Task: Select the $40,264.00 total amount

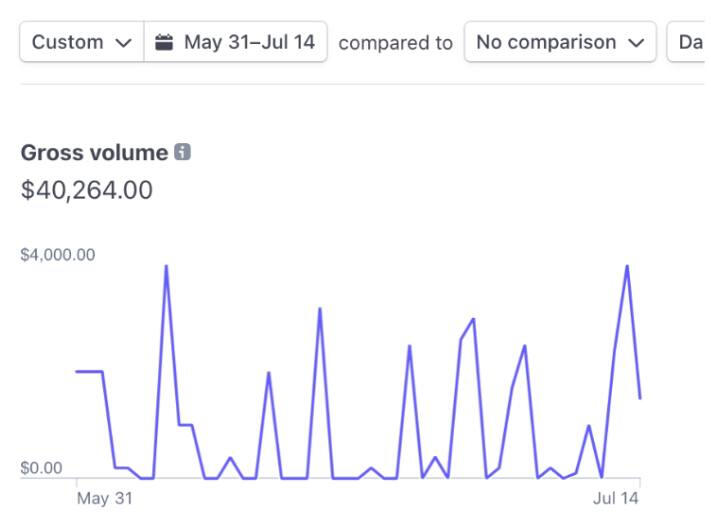Action: 87,190
